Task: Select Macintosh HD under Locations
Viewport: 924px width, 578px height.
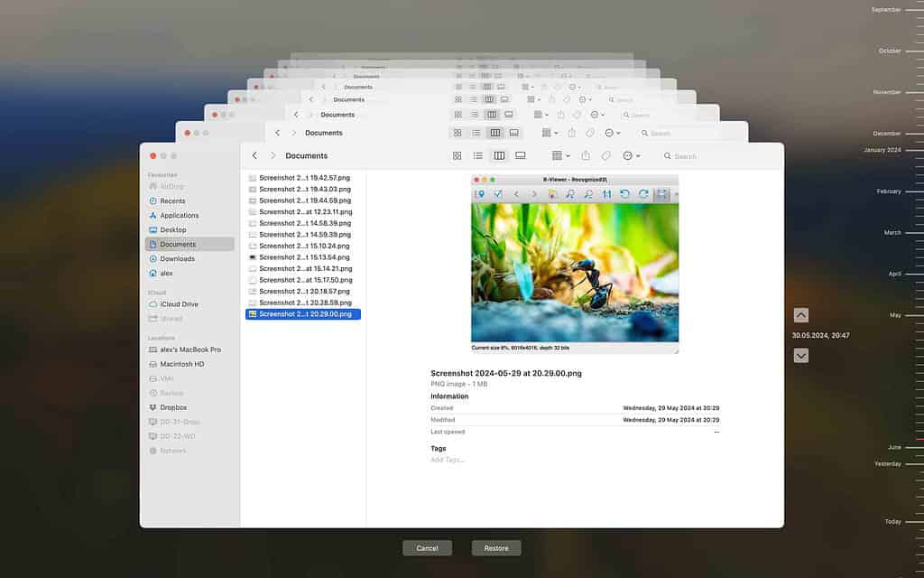Action: 181,364
